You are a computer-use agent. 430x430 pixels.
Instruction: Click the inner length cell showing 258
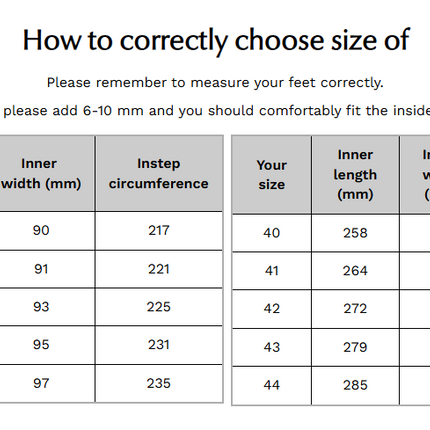pyautogui.click(x=355, y=233)
